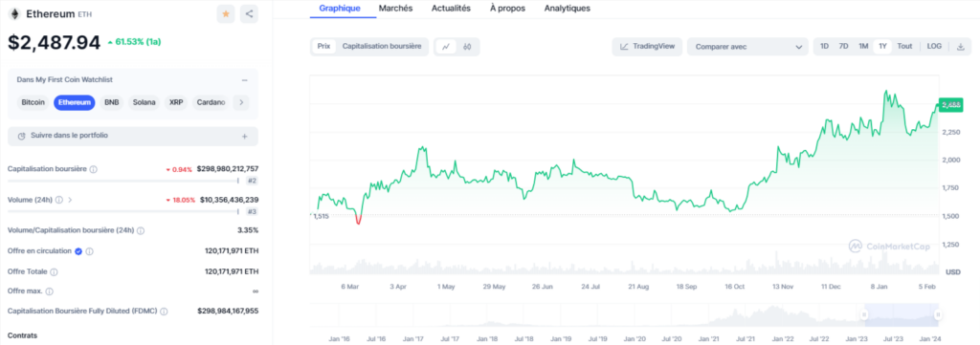
Task: Show more watchlist coins with right arrow
Action: point(240,102)
